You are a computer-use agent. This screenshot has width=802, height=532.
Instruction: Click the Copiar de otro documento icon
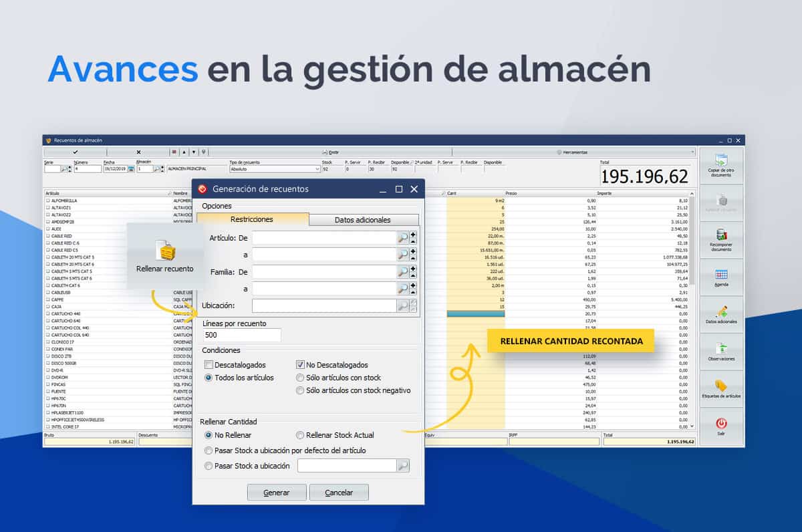coord(721,161)
